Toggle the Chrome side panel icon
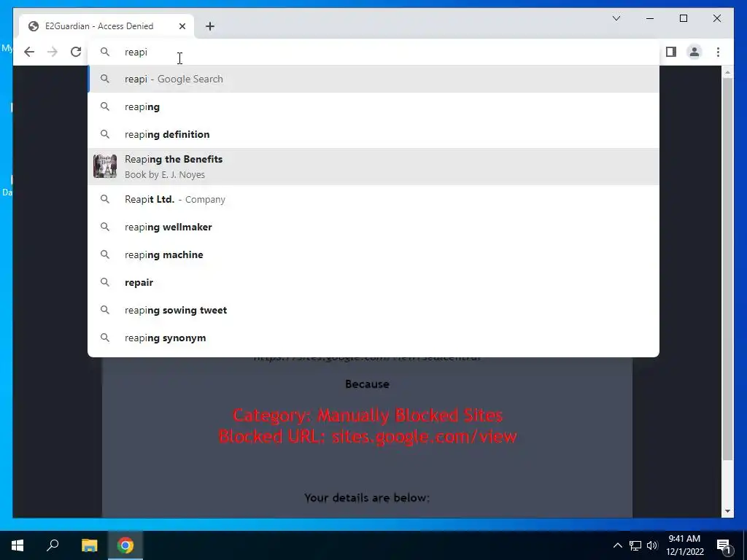This screenshot has width=747, height=560. [x=671, y=52]
